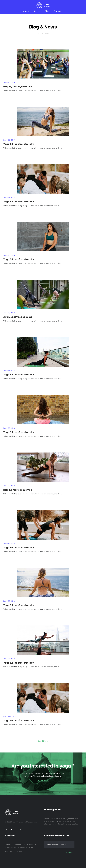The image size is (86, 868).
Task: Open the acrobatic rooftop yoga thumbnail
Action: click(43, 640)
